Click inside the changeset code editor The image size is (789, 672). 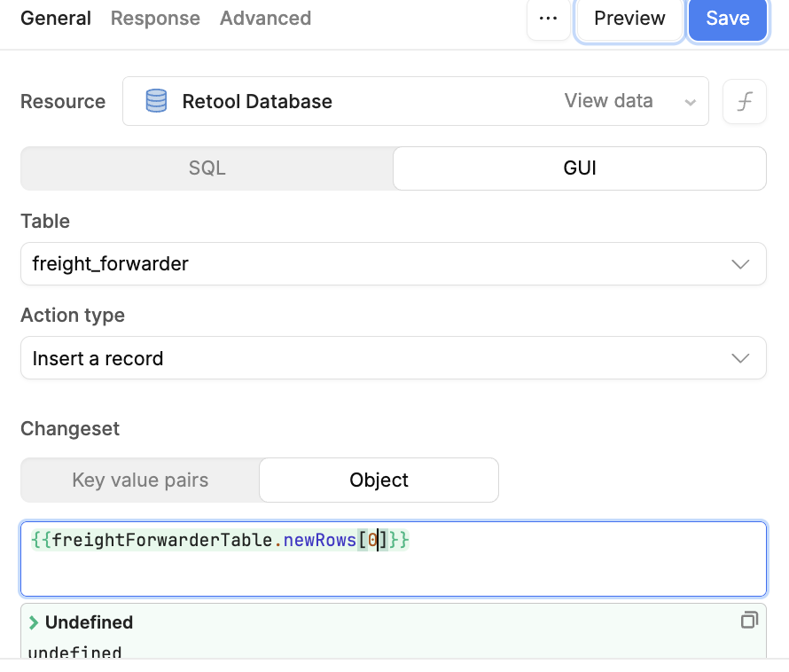394,559
